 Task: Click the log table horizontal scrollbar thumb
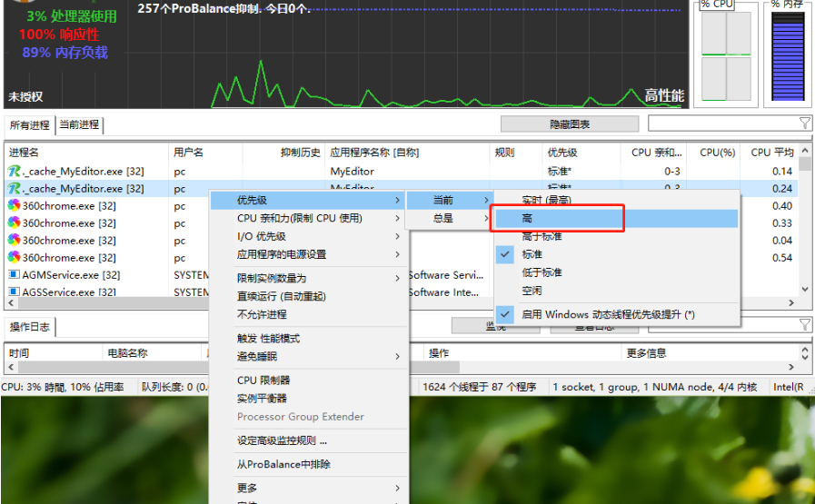pyautogui.click(x=239, y=367)
